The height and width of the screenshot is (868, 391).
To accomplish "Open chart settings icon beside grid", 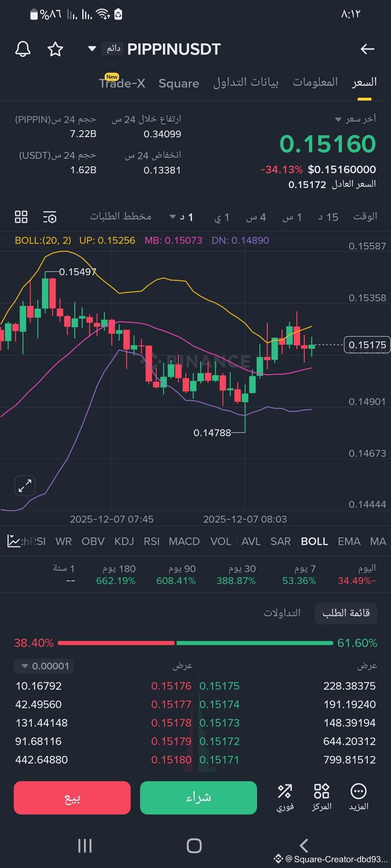I will tap(50, 217).
